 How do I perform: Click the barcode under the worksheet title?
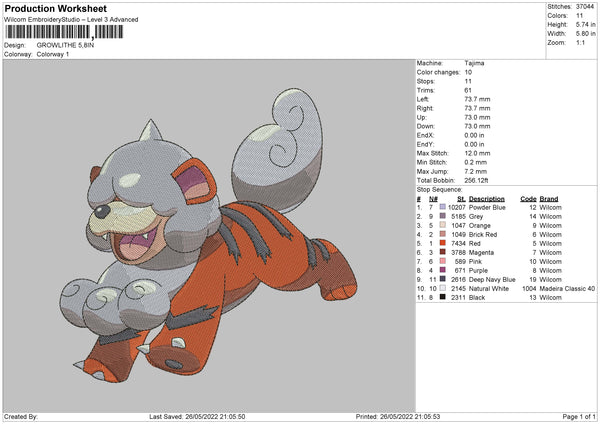pyautogui.click(x=64, y=32)
